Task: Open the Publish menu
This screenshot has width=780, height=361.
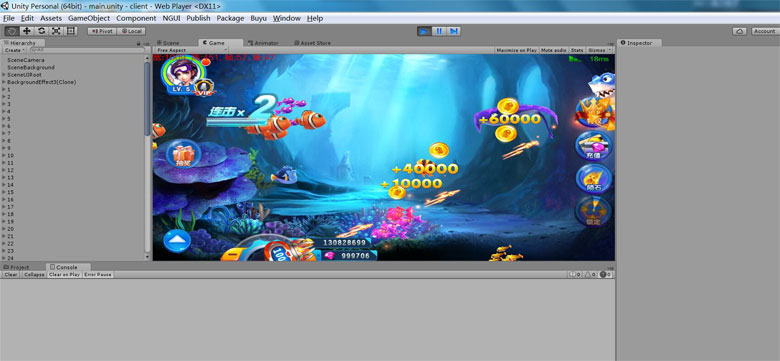Action: [198, 18]
